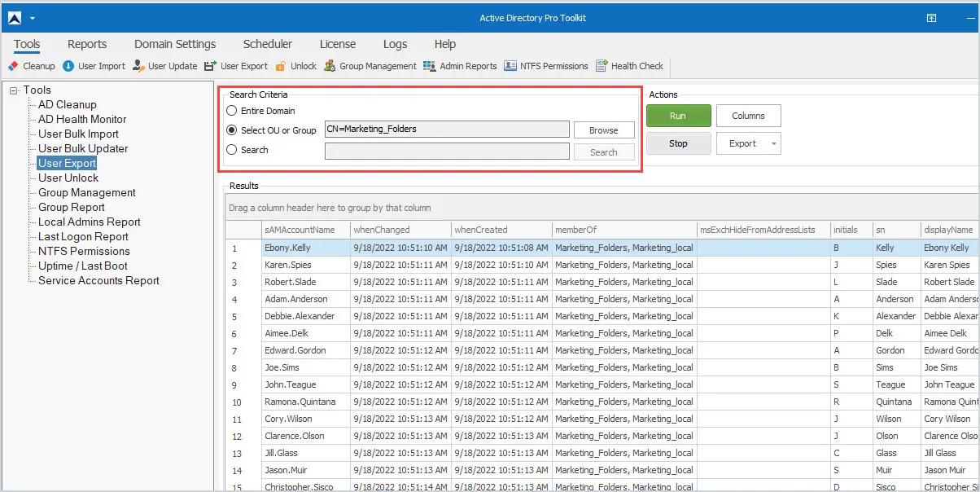
Task: Select AD Health Monitor in the tree
Action: (82, 120)
